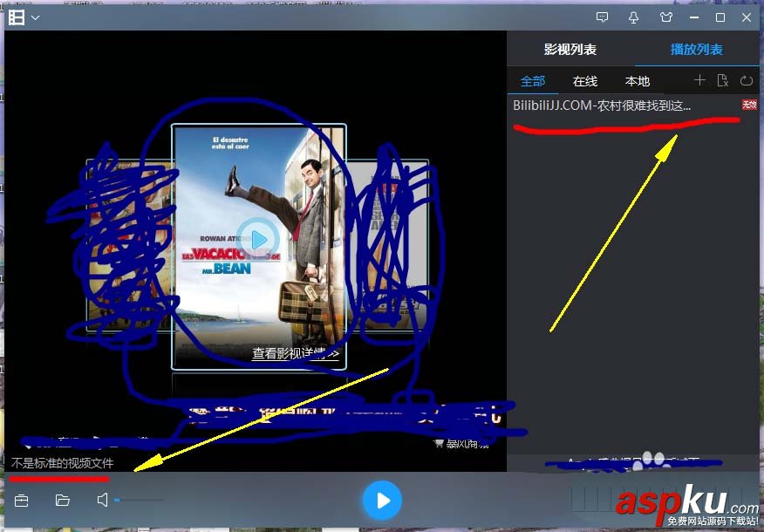Viewport: 764px width, 532px height.
Task: Change the player skin via shirt icon
Action: point(665,17)
